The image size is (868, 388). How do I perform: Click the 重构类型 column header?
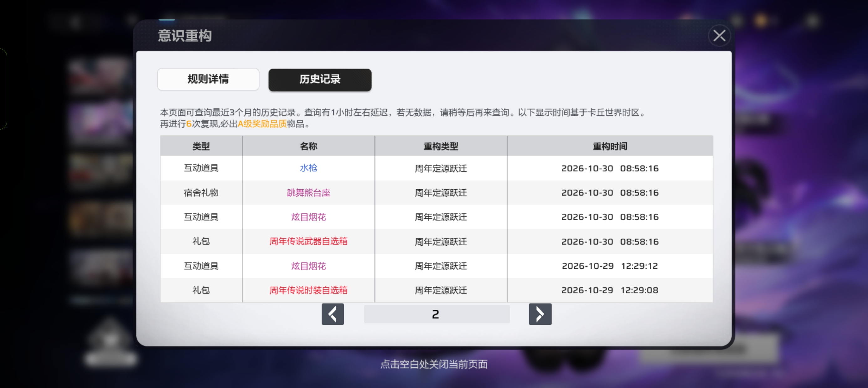(x=441, y=146)
